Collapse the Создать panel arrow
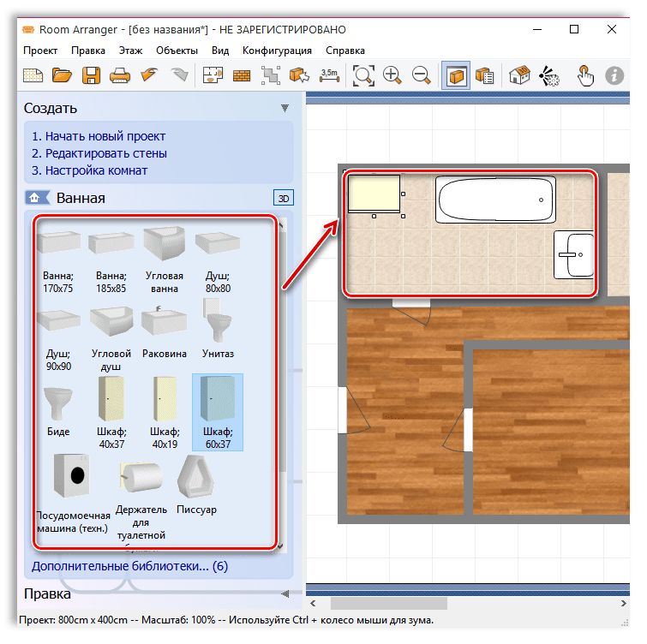The height and width of the screenshot is (644, 647). pos(285,109)
